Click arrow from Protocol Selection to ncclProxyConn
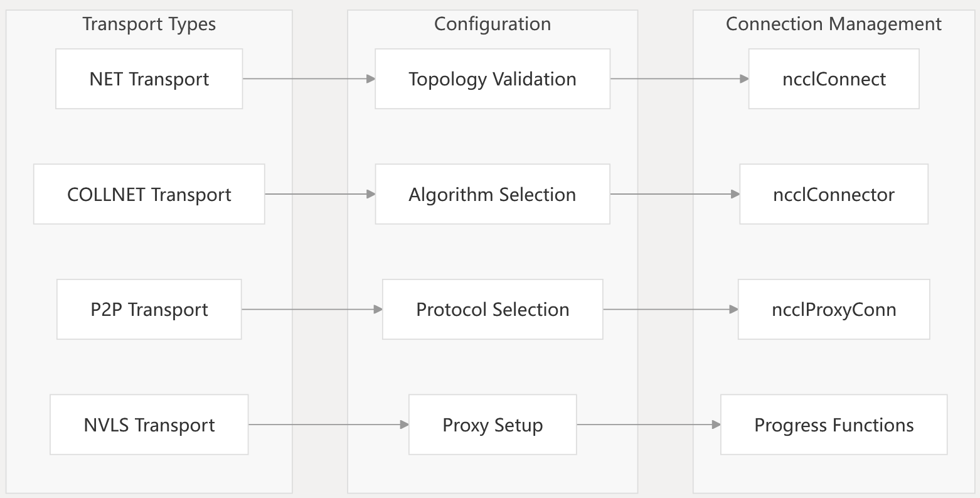 coord(670,310)
